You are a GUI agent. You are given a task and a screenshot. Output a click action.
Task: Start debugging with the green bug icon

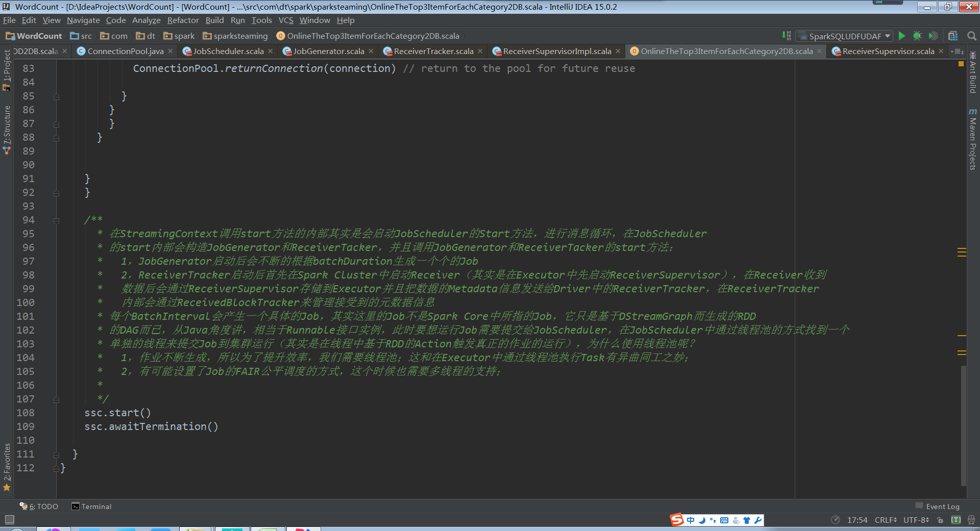click(x=917, y=36)
